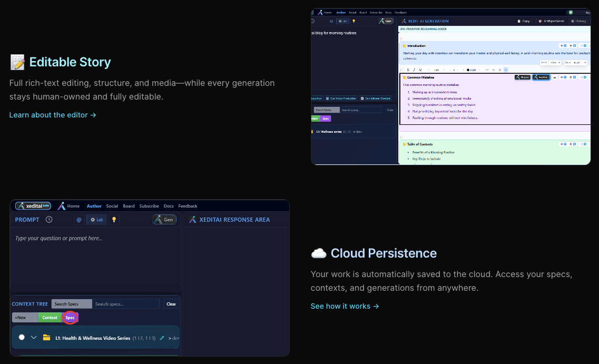Click the yellow folder icon for L1 series
The height and width of the screenshot is (364, 599).
[x=46, y=338]
